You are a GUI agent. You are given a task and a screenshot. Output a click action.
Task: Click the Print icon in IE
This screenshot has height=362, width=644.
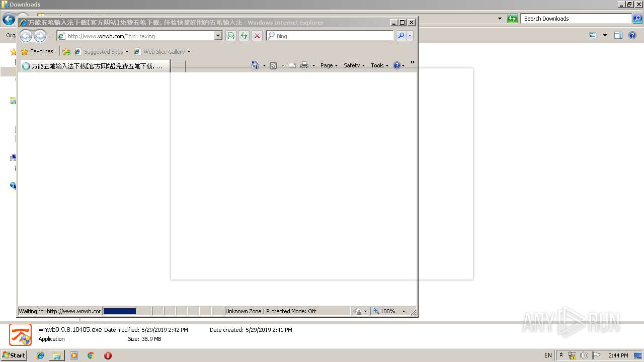point(304,65)
